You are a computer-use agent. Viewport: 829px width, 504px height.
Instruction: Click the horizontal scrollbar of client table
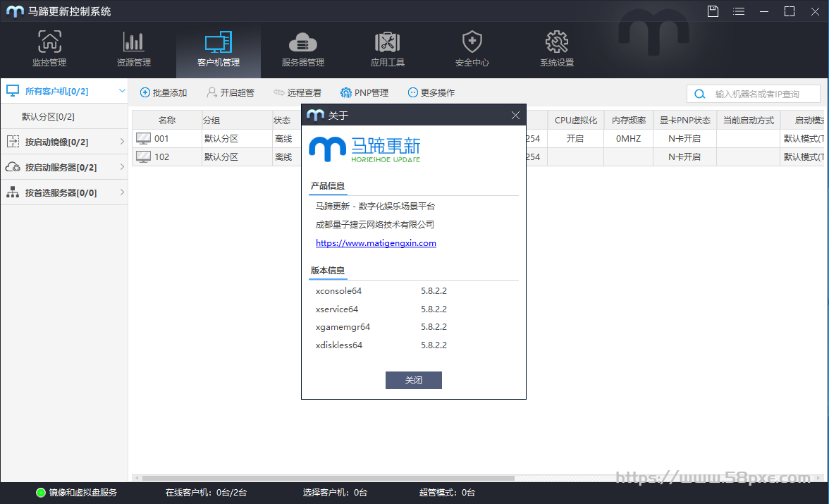click(x=328, y=478)
